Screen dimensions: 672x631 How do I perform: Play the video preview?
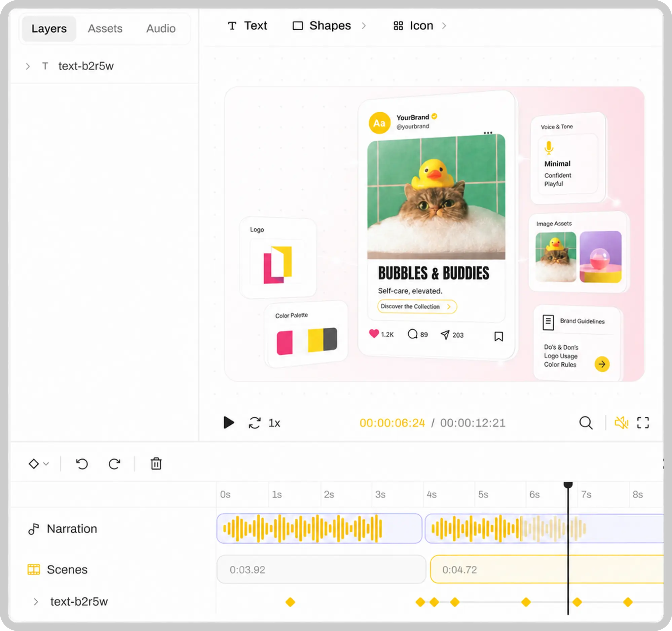point(229,422)
